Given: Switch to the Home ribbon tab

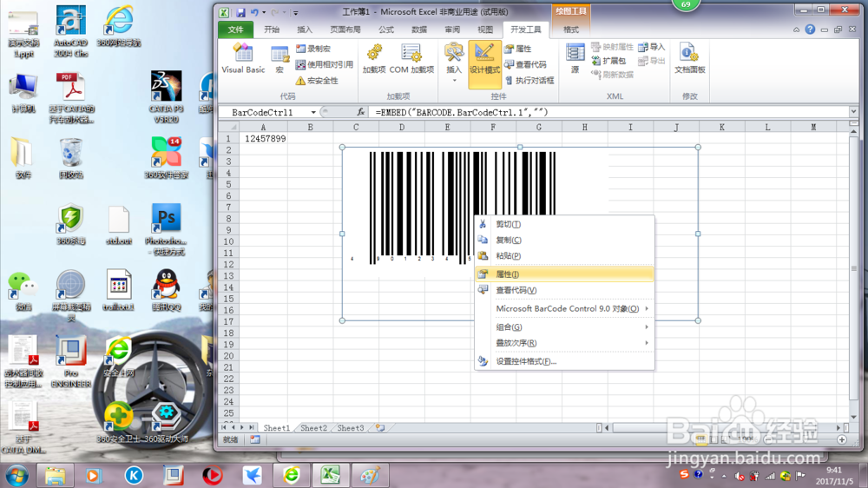Looking at the screenshot, I should (272, 30).
